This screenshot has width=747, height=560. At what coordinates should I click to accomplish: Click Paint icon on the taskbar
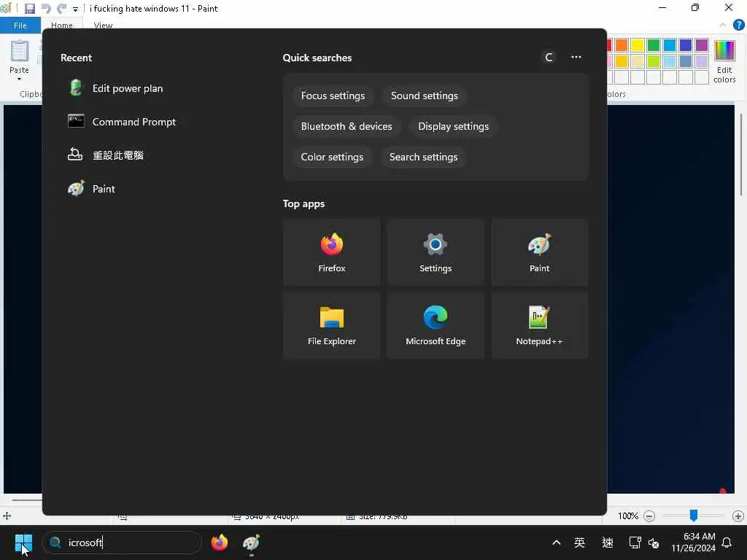(x=251, y=542)
